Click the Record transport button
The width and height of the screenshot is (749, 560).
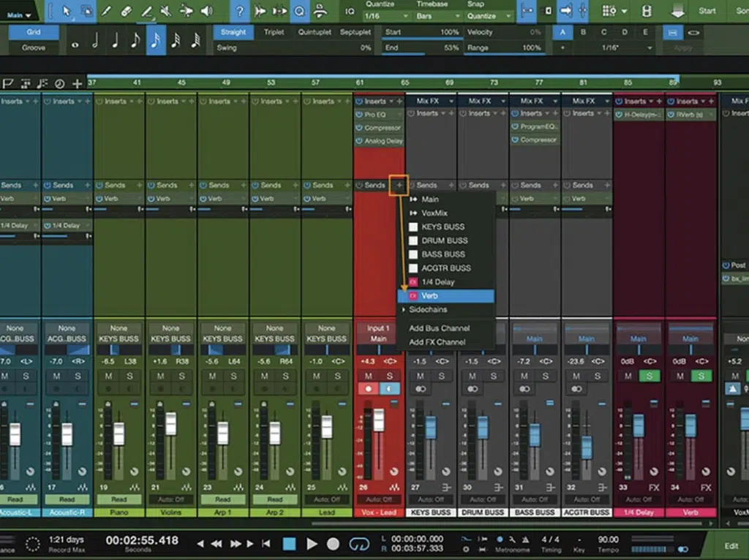point(333,544)
